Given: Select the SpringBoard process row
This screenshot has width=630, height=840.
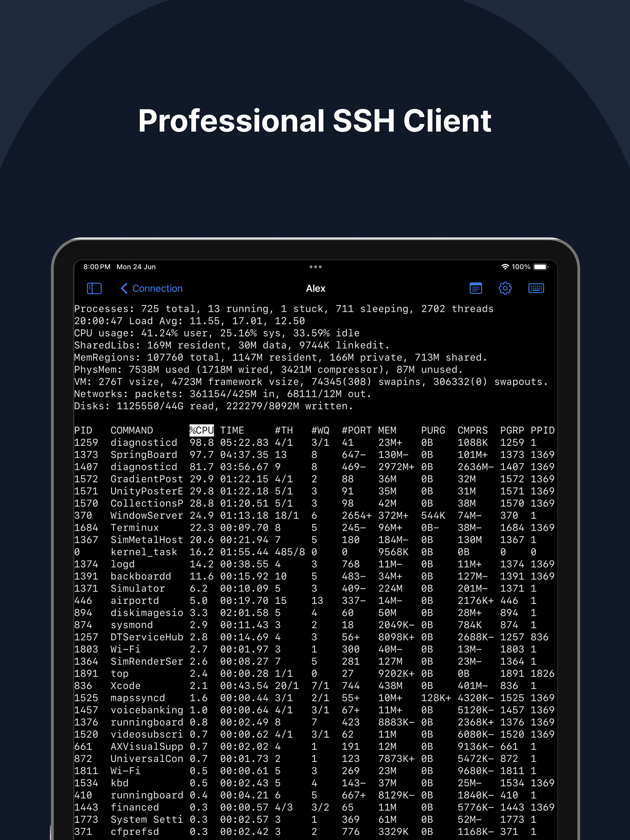Looking at the screenshot, I should pyautogui.click(x=314, y=454).
